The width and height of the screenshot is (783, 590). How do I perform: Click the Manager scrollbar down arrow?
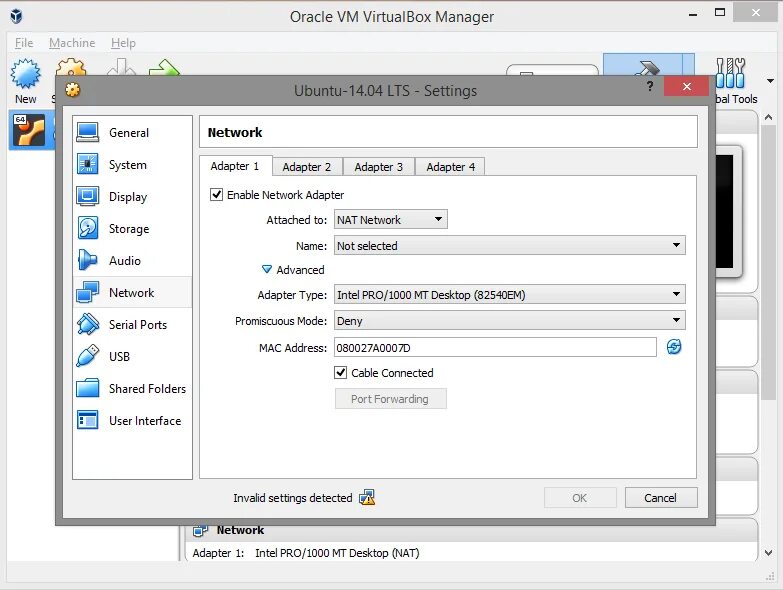pos(769,553)
